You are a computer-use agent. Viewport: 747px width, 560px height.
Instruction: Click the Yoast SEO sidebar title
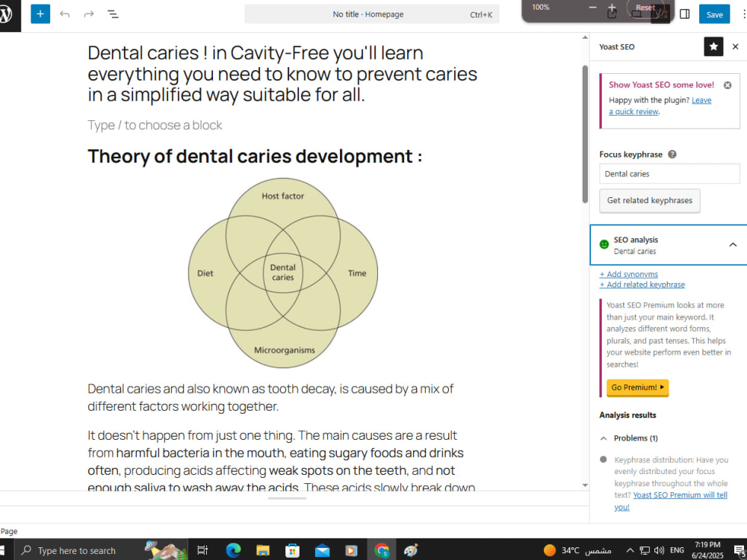[617, 46]
